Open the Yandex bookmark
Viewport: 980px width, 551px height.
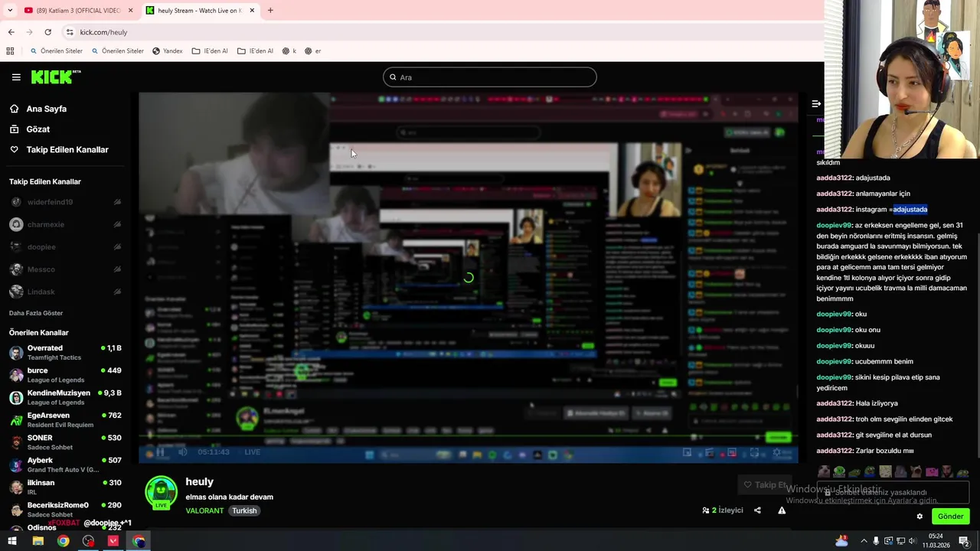pyautogui.click(x=168, y=51)
